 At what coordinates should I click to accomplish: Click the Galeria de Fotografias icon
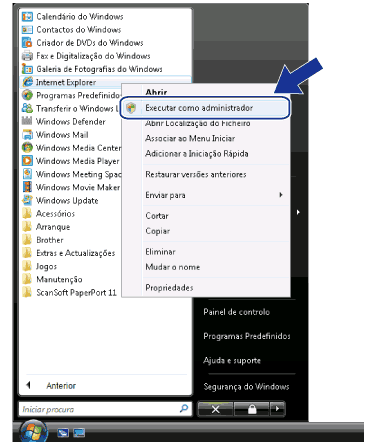(x=27, y=69)
